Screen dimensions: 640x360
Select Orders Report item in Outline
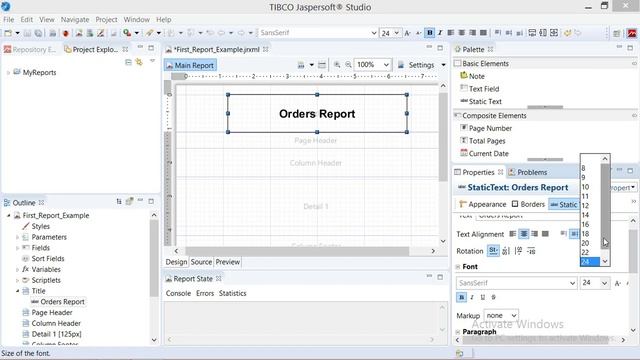62,302
